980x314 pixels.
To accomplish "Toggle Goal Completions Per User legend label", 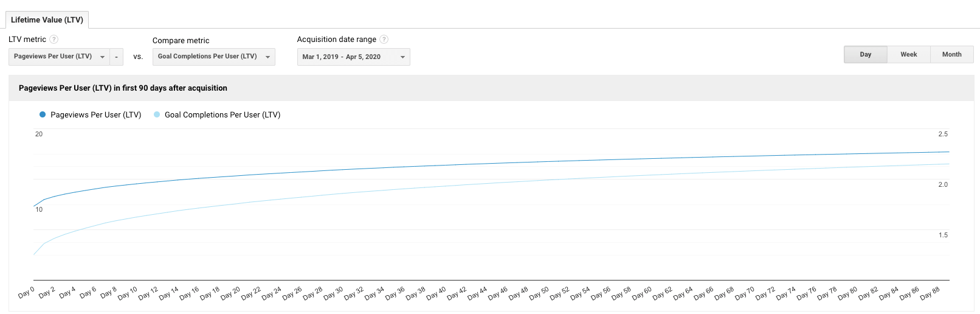I will [223, 114].
